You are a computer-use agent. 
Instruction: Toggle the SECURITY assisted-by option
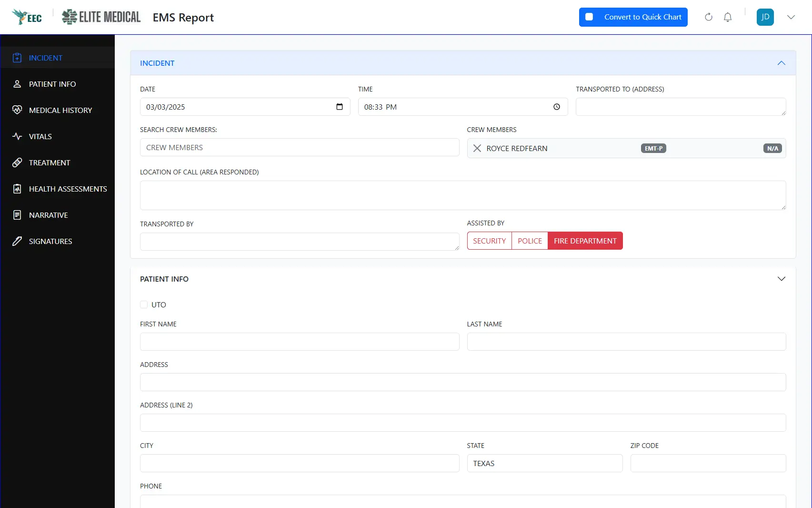tap(489, 241)
